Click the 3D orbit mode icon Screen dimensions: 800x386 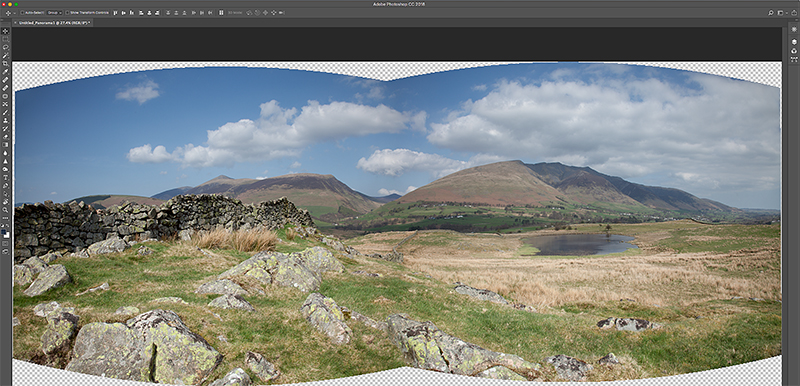pyautogui.click(x=248, y=12)
